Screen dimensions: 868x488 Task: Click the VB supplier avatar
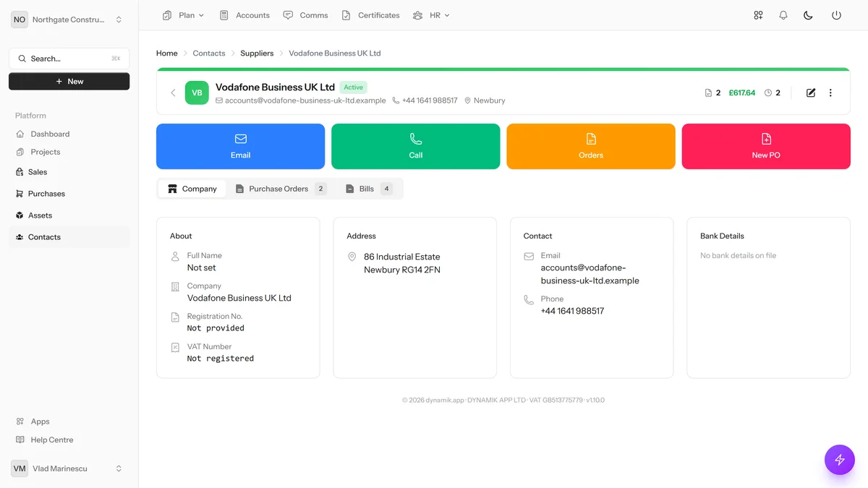[x=197, y=93]
